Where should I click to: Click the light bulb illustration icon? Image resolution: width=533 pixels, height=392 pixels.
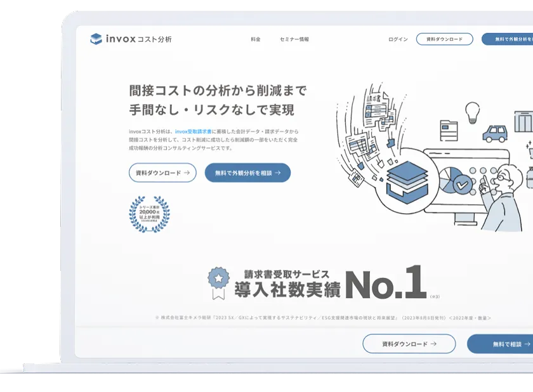pos(472,113)
